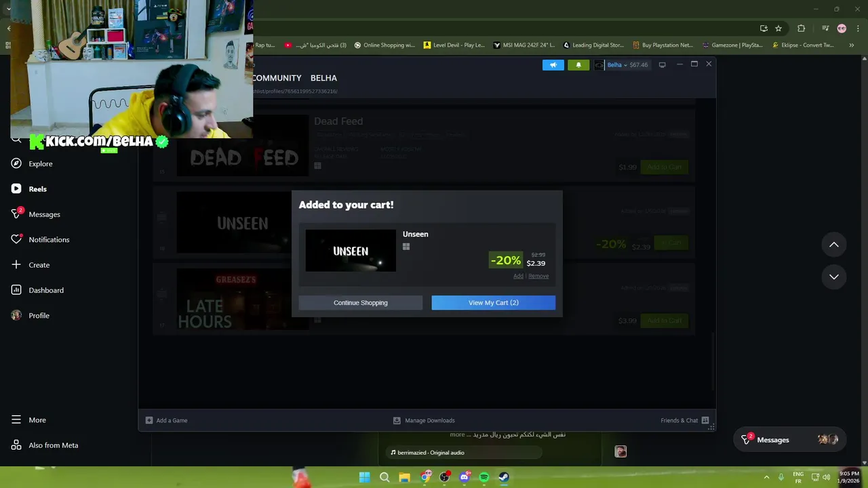Open Spotify from taskbar

pos(484,477)
